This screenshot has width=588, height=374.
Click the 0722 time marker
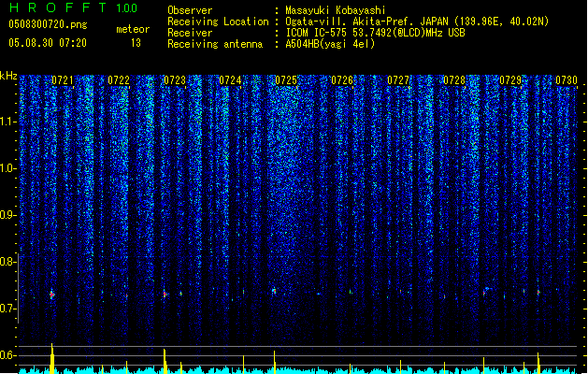[x=119, y=80]
